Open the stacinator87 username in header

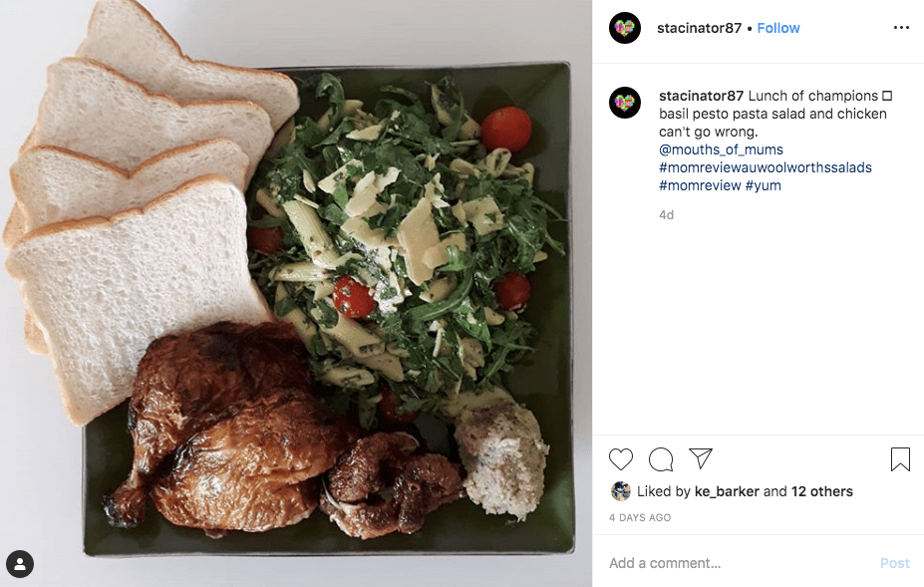coord(699,28)
